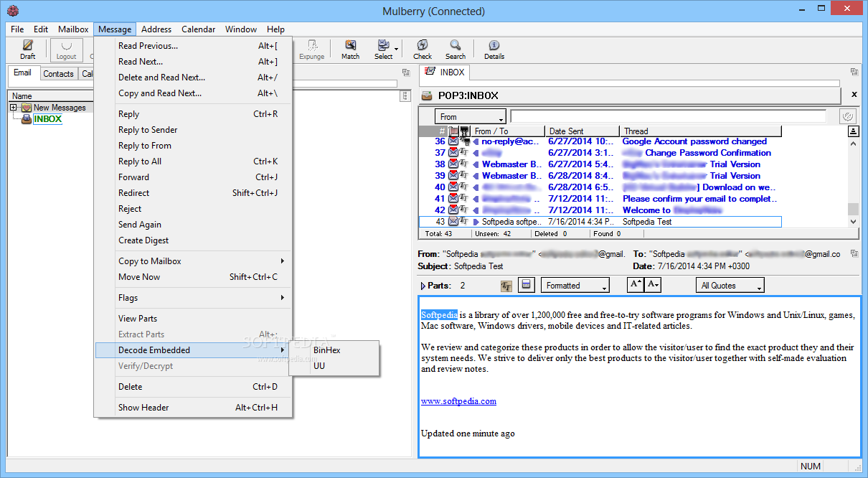Select INBOX in the mailbox tree
The height and width of the screenshot is (478, 868).
[x=47, y=119]
